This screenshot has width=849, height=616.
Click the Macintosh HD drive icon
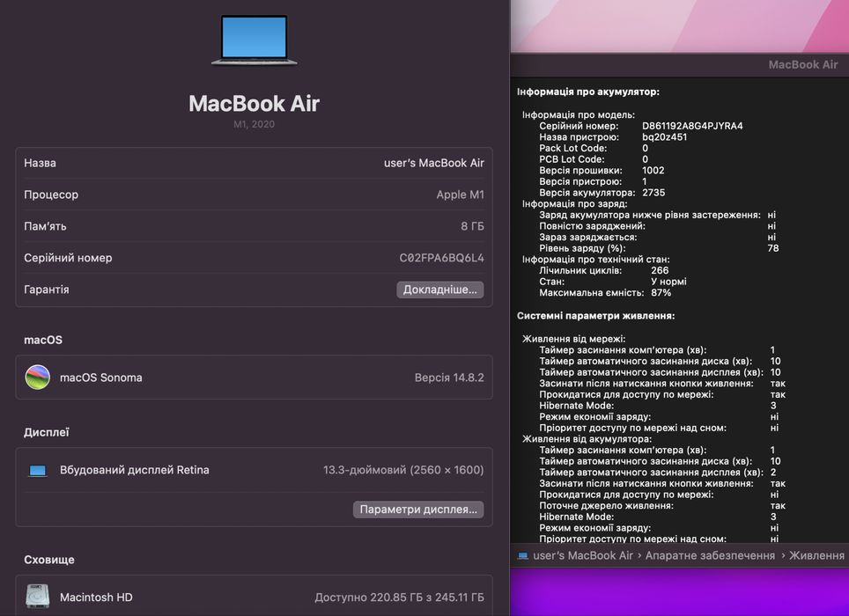click(37, 597)
